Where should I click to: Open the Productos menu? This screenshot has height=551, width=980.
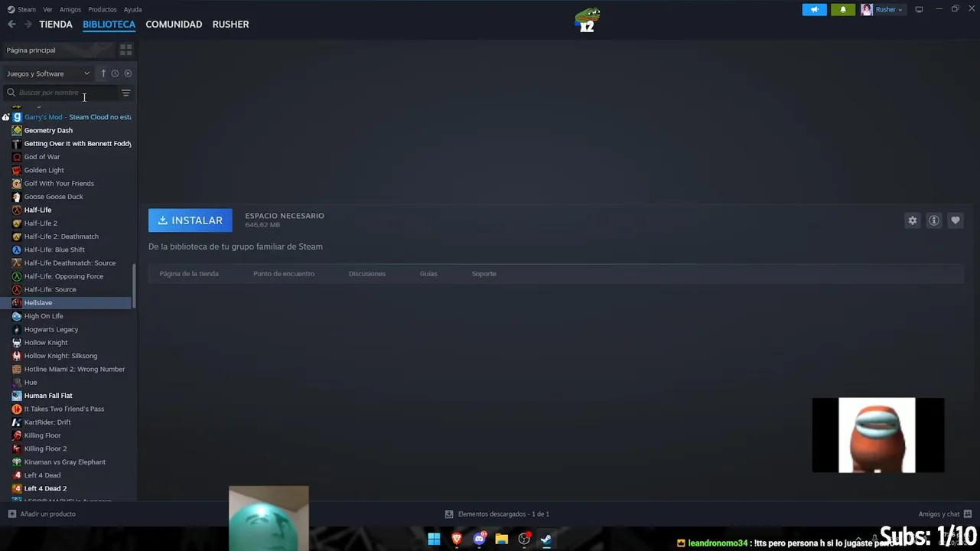tap(103, 9)
